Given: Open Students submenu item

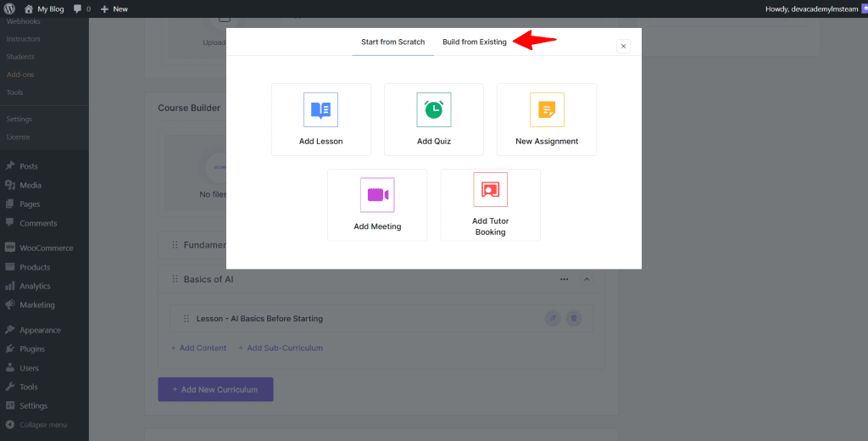Looking at the screenshot, I should pyautogui.click(x=20, y=57).
